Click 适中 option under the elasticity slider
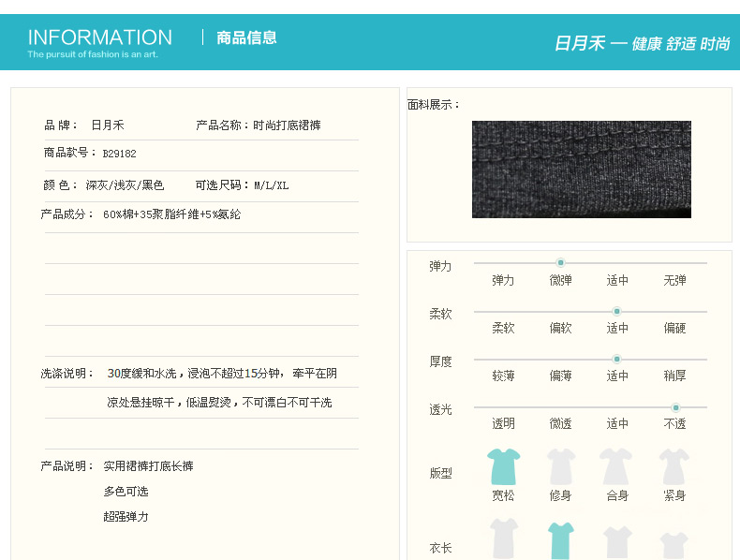The width and height of the screenshot is (740, 560). point(617,281)
